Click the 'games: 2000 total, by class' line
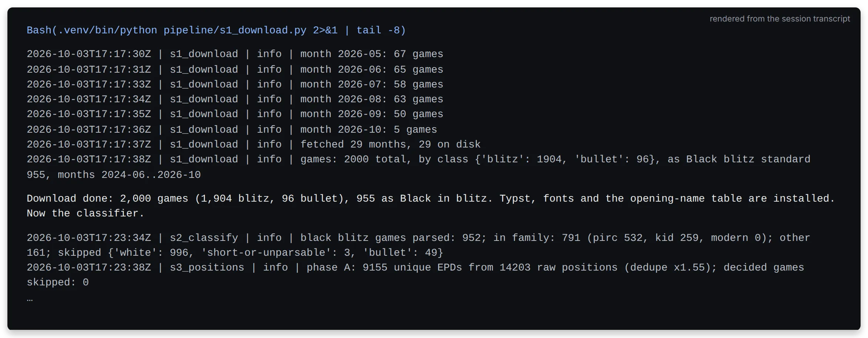868x338 pixels. point(418,159)
